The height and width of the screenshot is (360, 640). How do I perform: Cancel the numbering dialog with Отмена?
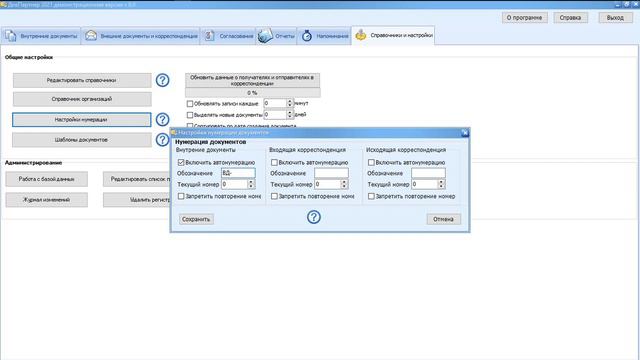[444, 219]
